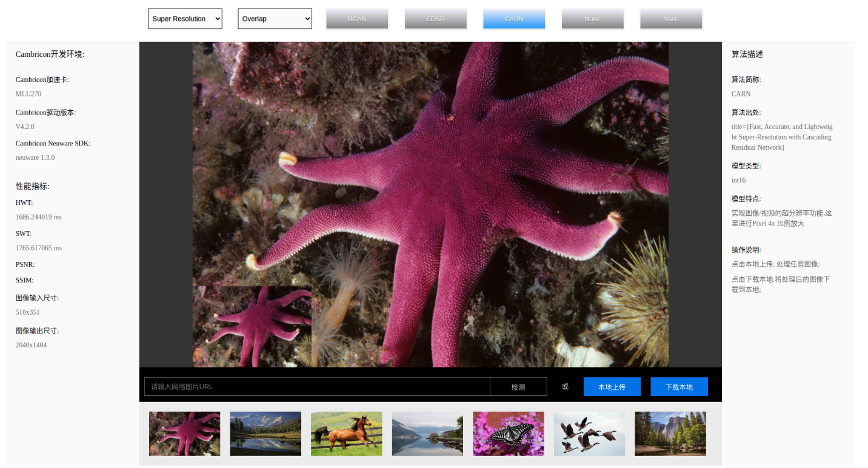Image resolution: width=868 pixels, height=468 pixels.
Task: Pick the butterfly on pink flowers thumbnail
Action: (509, 433)
